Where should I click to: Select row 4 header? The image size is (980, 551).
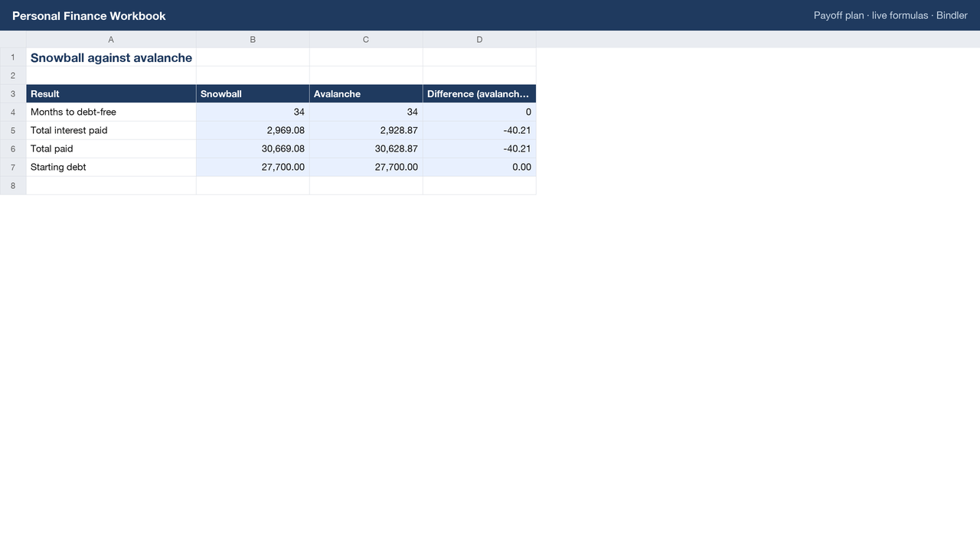13,112
